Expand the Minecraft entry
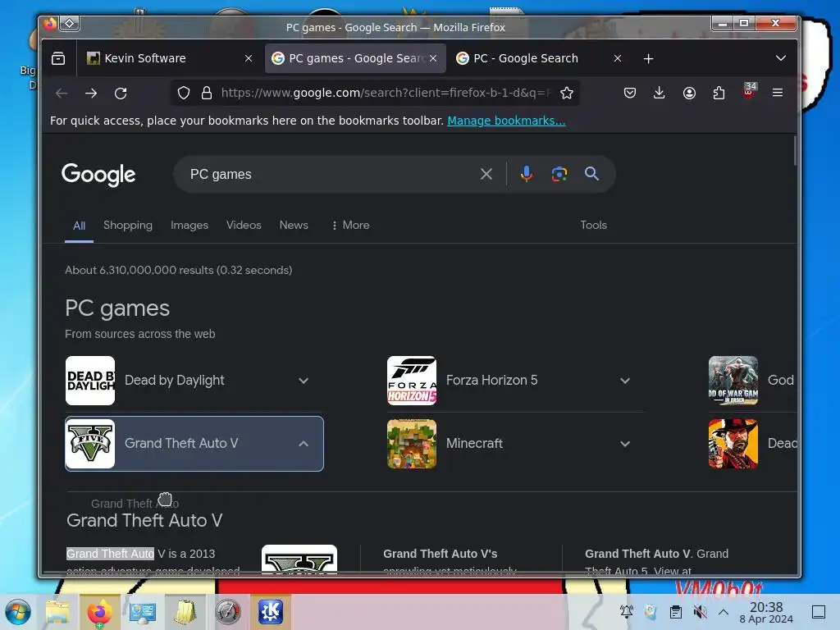This screenshot has width=840, height=630. click(x=625, y=444)
